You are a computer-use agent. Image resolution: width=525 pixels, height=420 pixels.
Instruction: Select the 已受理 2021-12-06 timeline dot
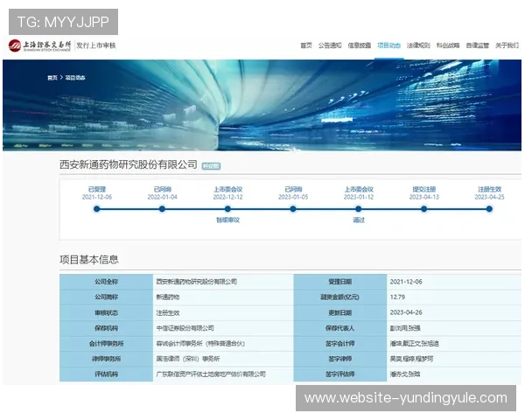[97, 209]
